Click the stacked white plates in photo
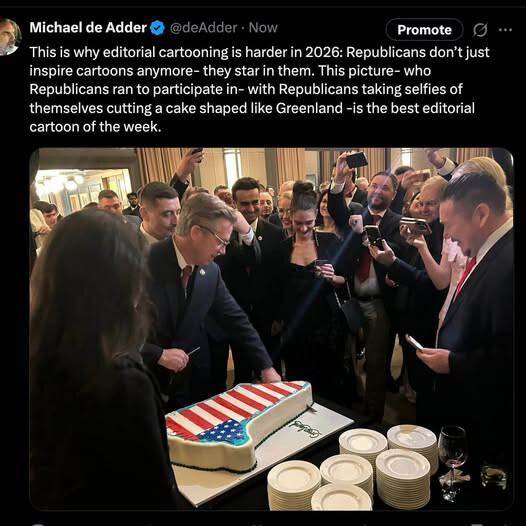526x526 pixels. [x=354, y=468]
